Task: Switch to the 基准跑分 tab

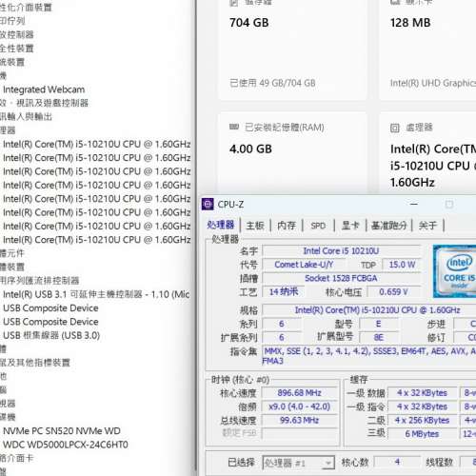Action: [x=388, y=226]
